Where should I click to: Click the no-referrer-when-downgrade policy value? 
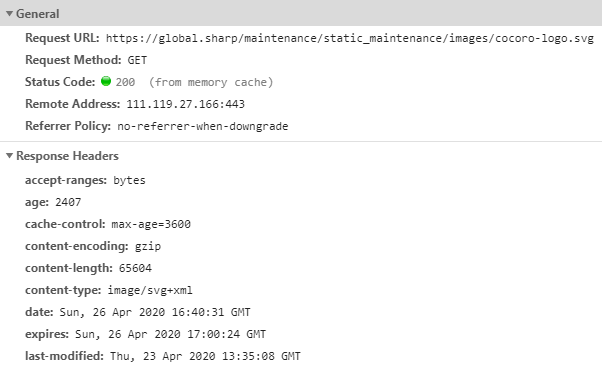(203, 126)
